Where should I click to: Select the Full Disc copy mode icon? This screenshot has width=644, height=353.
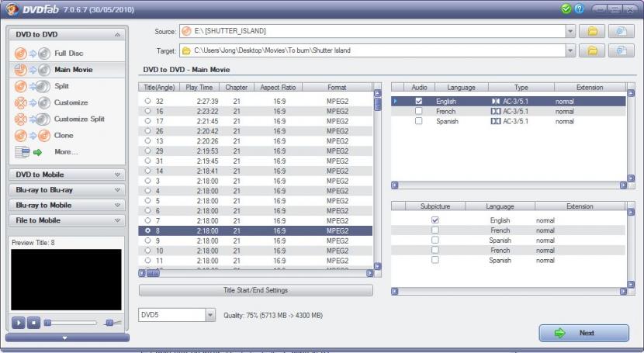tap(32, 54)
